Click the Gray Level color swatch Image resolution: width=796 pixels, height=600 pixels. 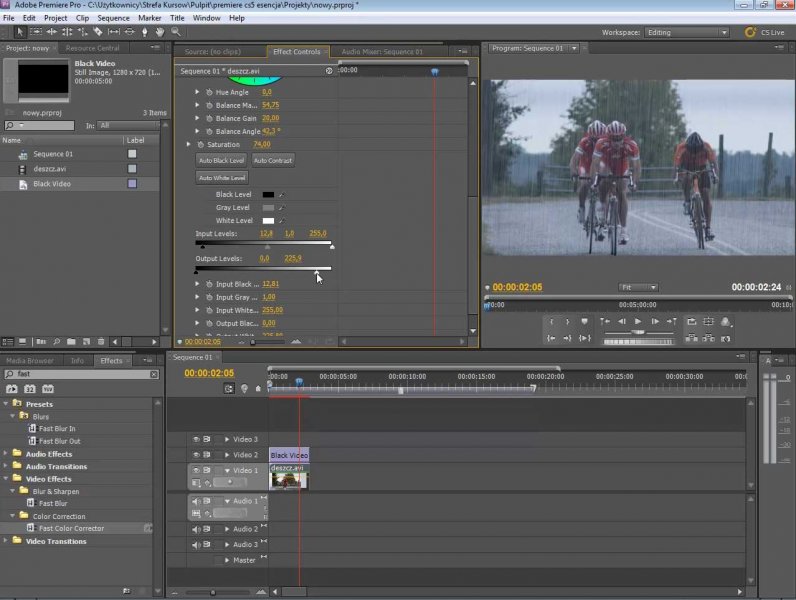coord(268,207)
